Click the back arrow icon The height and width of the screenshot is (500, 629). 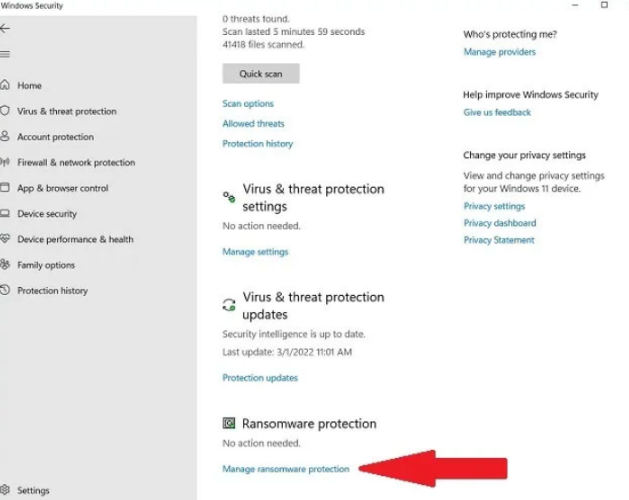click(6, 29)
